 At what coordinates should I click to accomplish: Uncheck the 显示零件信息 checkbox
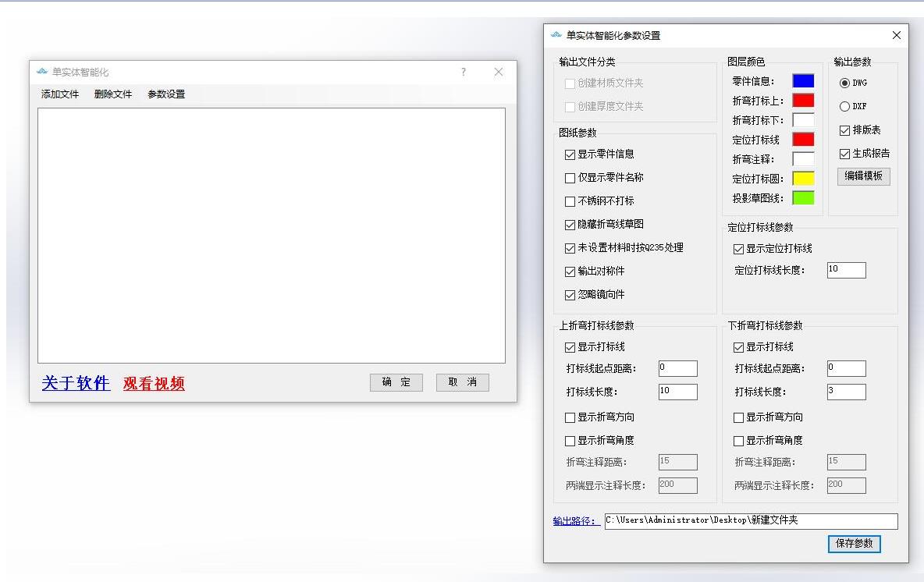click(x=570, y=154)
